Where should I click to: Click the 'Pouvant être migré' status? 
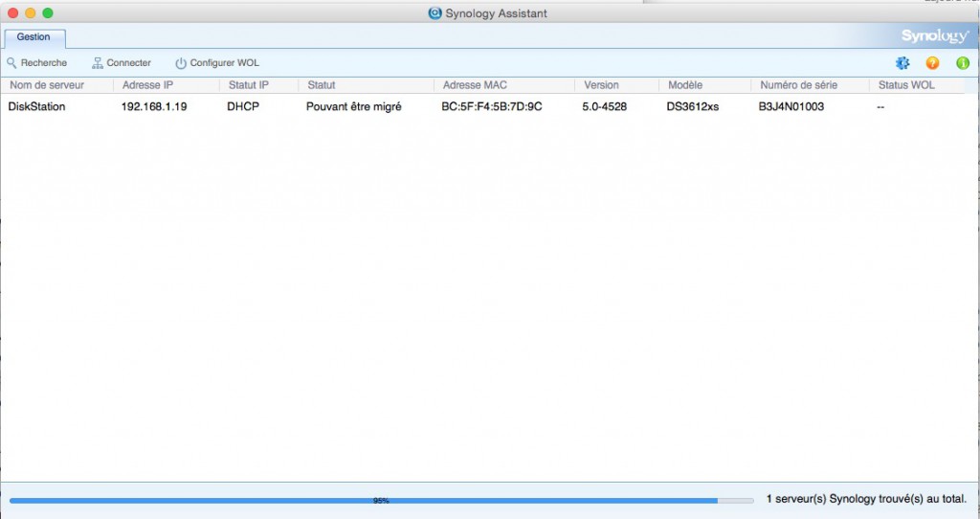(x=354, y=107)
